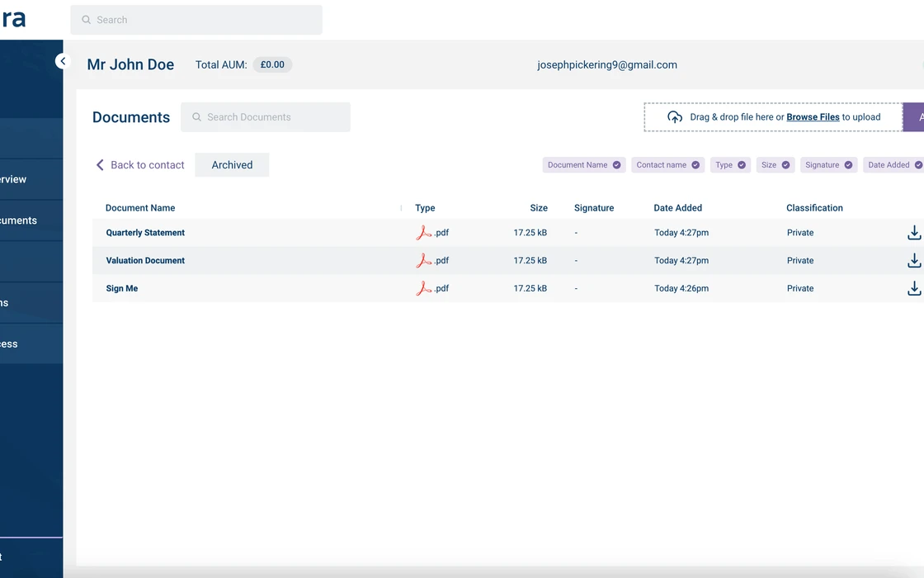
Task: Click the email josephpickering9@gmail.com
Action: click(607, 65)
